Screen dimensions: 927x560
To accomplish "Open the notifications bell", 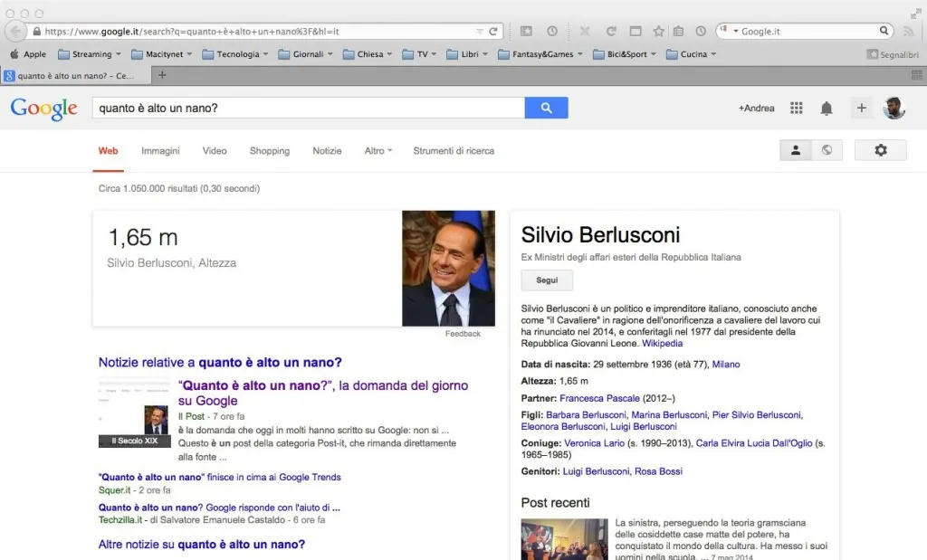I will click(x=826, y=108).
